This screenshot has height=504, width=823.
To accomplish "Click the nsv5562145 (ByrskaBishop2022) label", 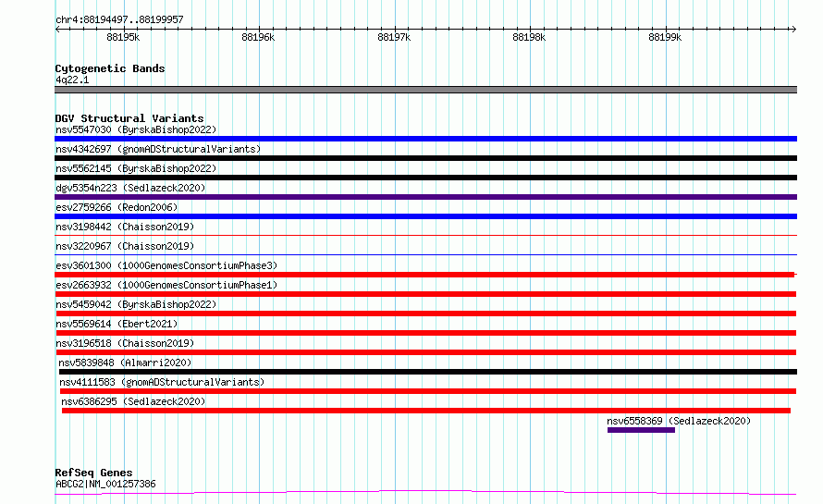I will click(136, 168).
